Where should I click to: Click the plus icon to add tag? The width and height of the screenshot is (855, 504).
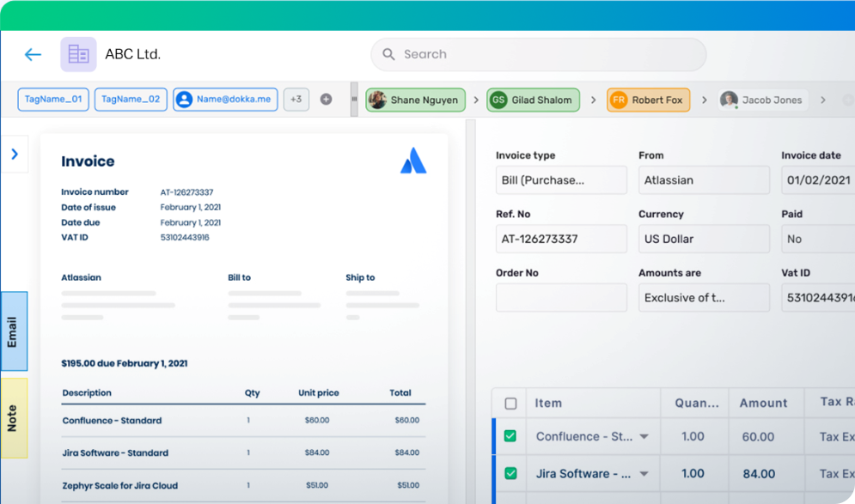coord(326,100)
